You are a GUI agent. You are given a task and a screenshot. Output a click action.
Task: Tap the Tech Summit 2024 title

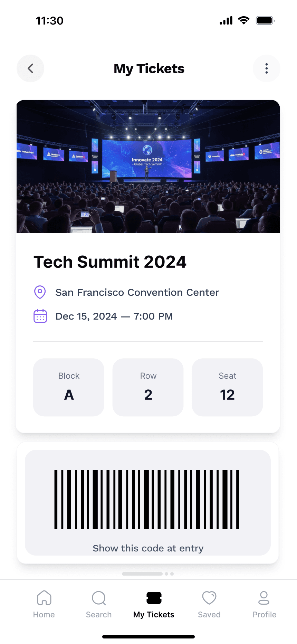[x=110, y=262]
